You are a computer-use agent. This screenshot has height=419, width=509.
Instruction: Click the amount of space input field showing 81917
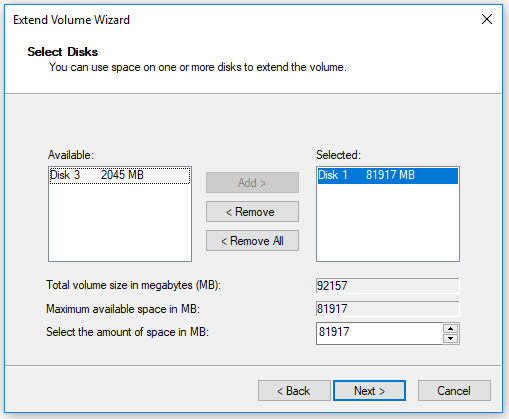(379, 333)
